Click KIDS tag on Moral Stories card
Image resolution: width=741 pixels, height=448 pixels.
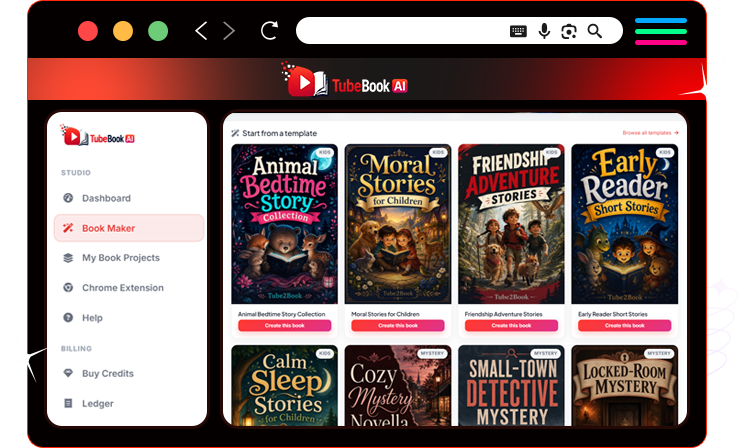pyautogui.click(x=438, y=152)
